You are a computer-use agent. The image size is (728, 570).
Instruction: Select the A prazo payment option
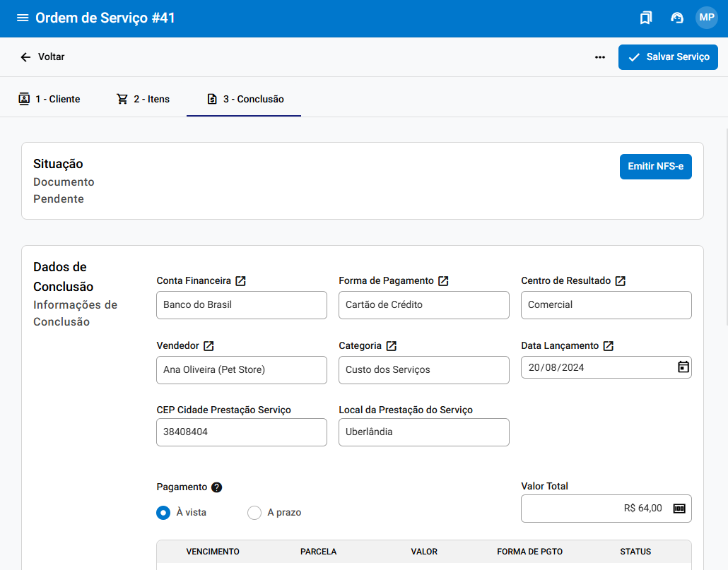tap(254, 513)
